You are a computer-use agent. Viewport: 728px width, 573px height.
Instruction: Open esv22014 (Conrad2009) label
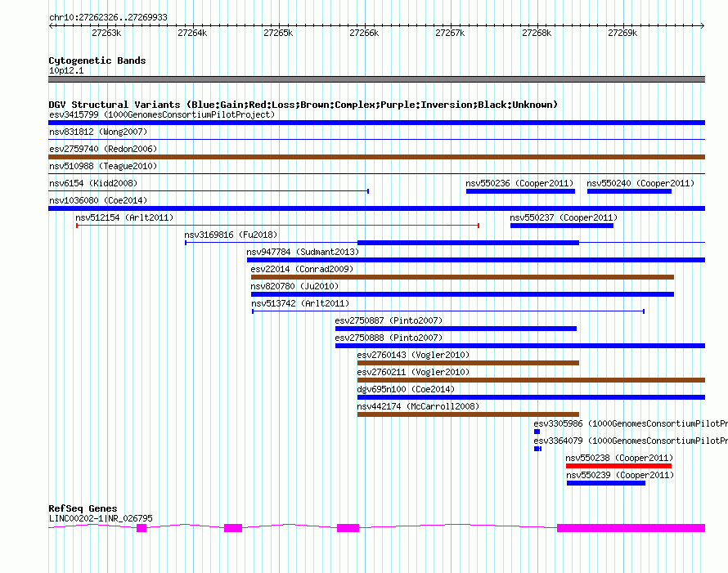tap(302, 269)
